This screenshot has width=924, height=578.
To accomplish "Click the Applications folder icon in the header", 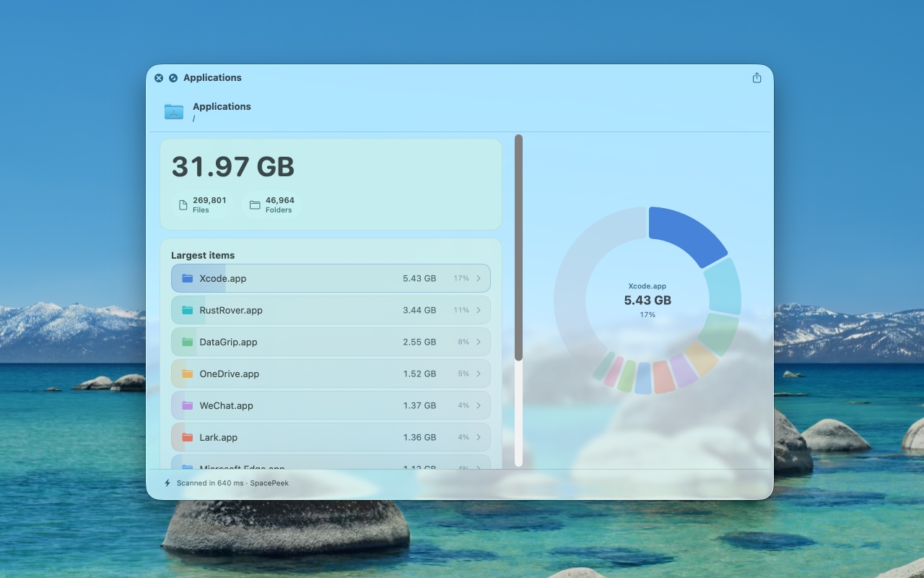I will pyautogui.click(x=174, y=111).
